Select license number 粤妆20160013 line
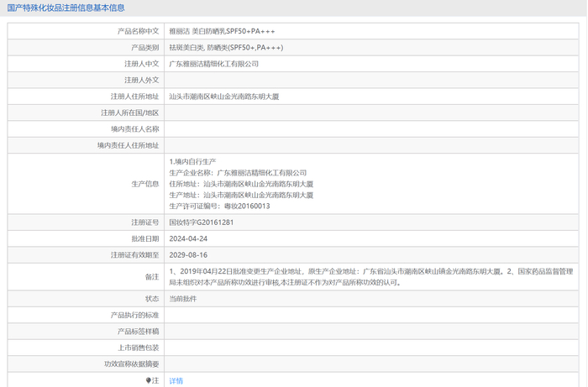Screen dimensions: 588x387 tap(219, 206)
